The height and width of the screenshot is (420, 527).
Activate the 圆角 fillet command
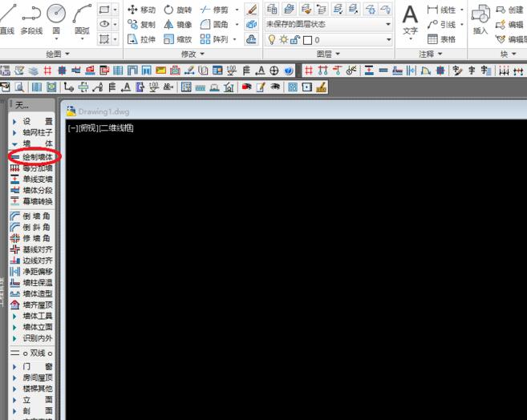tap(214, 25)
